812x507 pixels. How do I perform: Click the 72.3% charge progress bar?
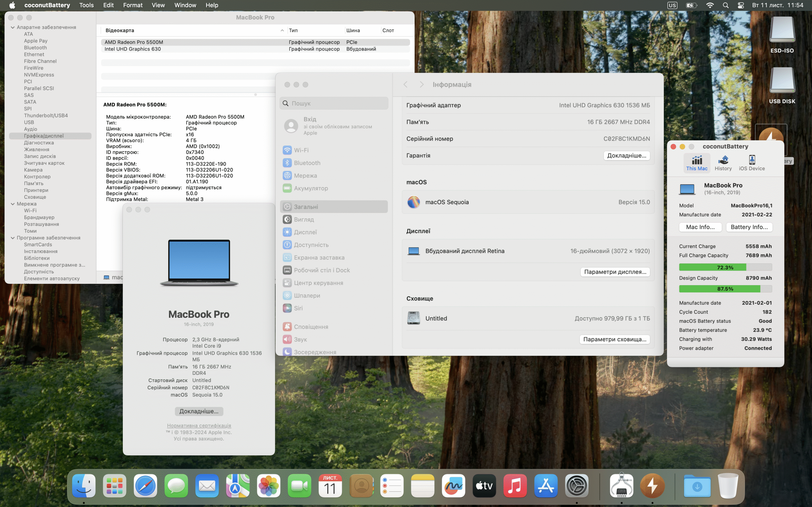click(725, 267)
